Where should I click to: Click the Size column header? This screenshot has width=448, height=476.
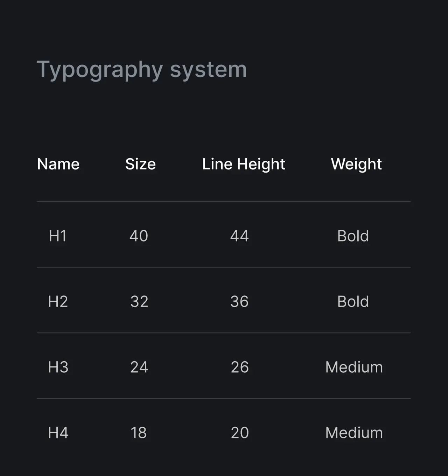tap(140, 164)
